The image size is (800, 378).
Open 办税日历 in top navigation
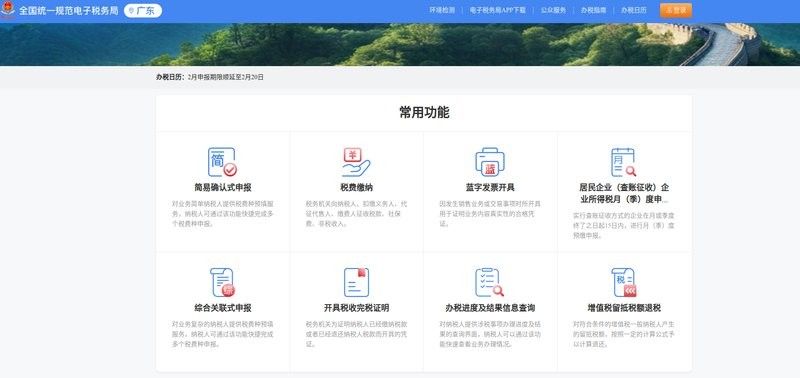click(634, 10)
